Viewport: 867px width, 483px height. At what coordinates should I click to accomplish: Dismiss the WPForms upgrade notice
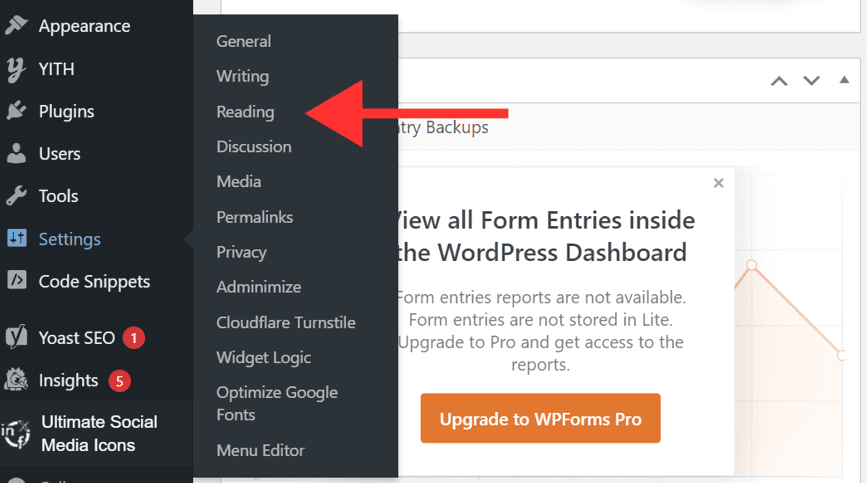718,183
